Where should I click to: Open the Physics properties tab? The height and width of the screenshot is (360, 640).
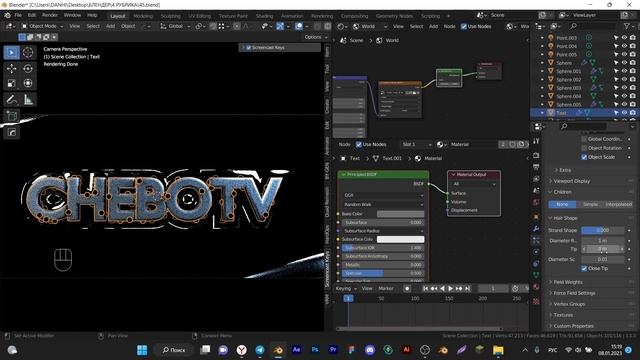pos(536,252)
